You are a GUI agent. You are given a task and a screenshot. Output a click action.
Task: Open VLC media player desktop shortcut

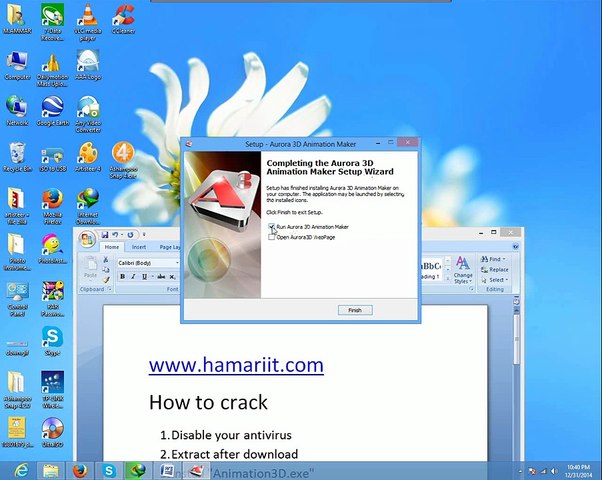pos(88,22)
